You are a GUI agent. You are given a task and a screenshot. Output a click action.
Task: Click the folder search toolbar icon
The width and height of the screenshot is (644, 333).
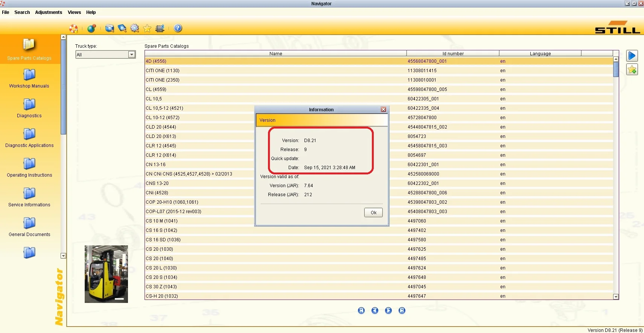[x=110, y=29]
